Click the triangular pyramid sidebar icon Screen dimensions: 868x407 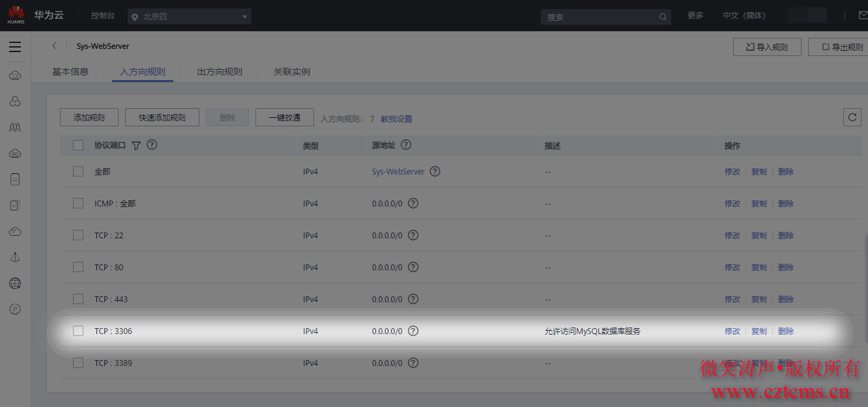pos(15,257)
